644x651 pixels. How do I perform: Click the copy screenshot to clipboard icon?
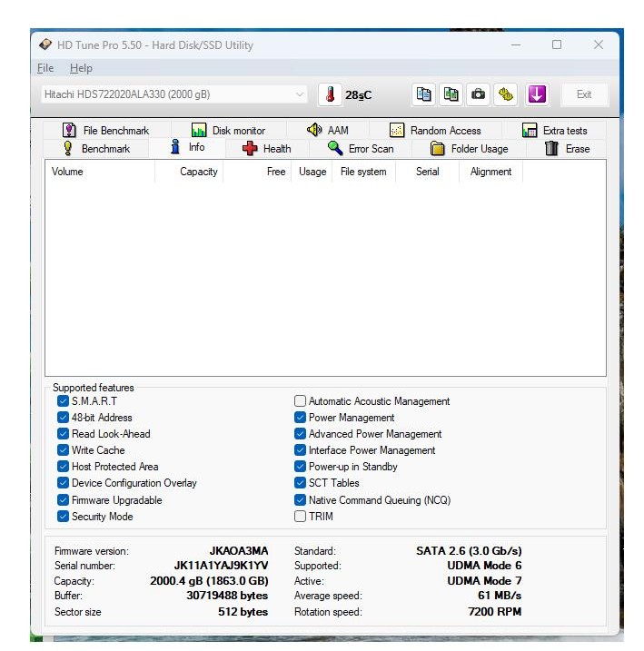tap(451, 94)
